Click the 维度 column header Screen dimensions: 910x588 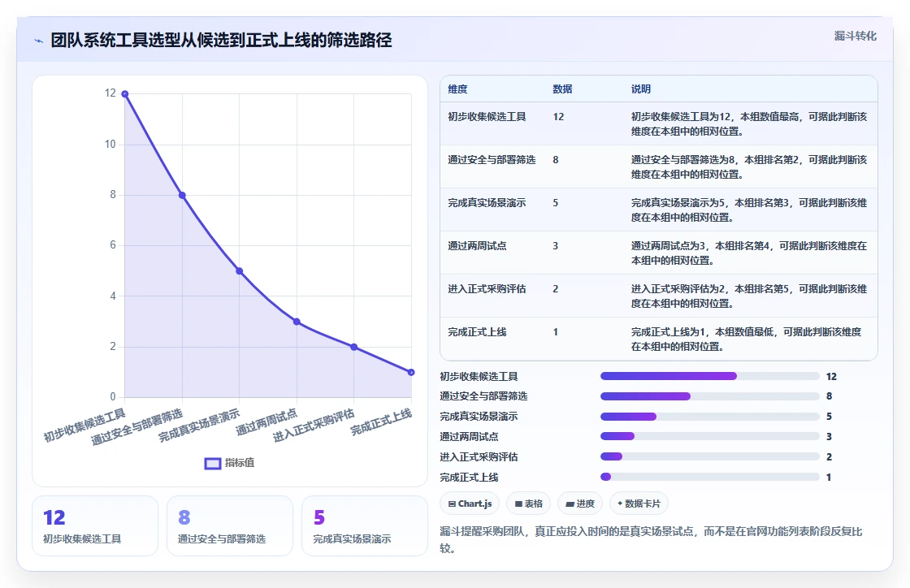[457, 89]
